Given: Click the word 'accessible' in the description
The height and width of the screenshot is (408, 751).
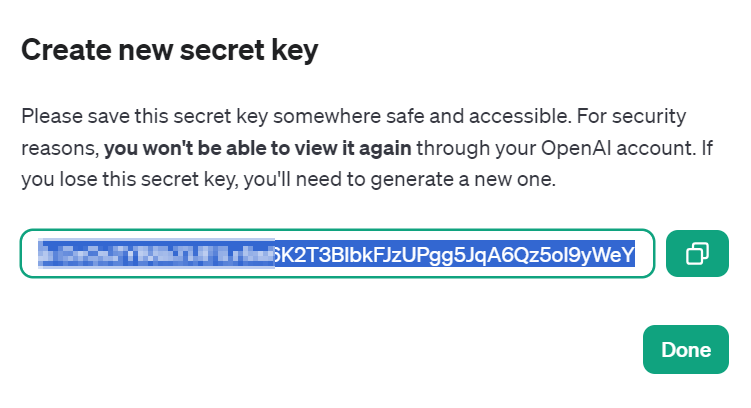Looking at the screenshot, I should (x=519, y=116).
